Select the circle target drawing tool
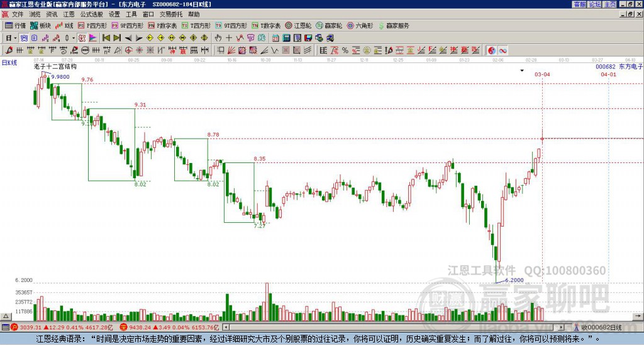This screenshot has height=345, width=644. click(128, 50)
